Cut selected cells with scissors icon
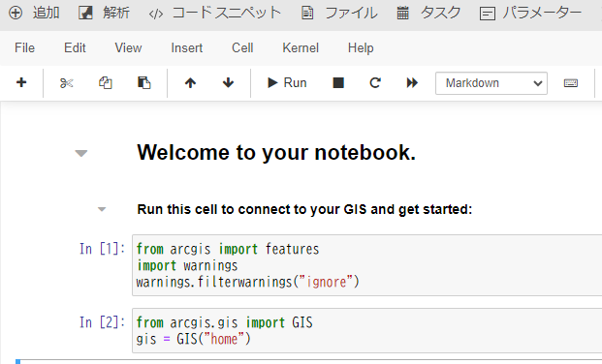This screenshot has height=364, width=602. [67, 83]
